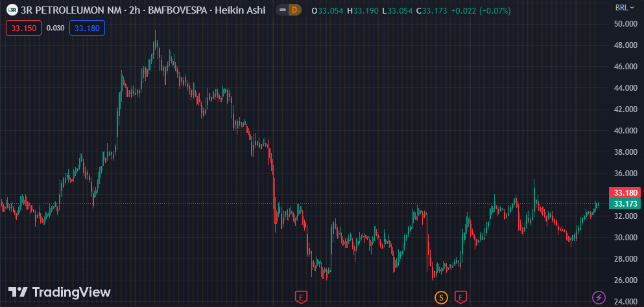Viewport: 644px width, 307px height.
Task: Click the 38.000 price axis label
Action: [625, 152]
